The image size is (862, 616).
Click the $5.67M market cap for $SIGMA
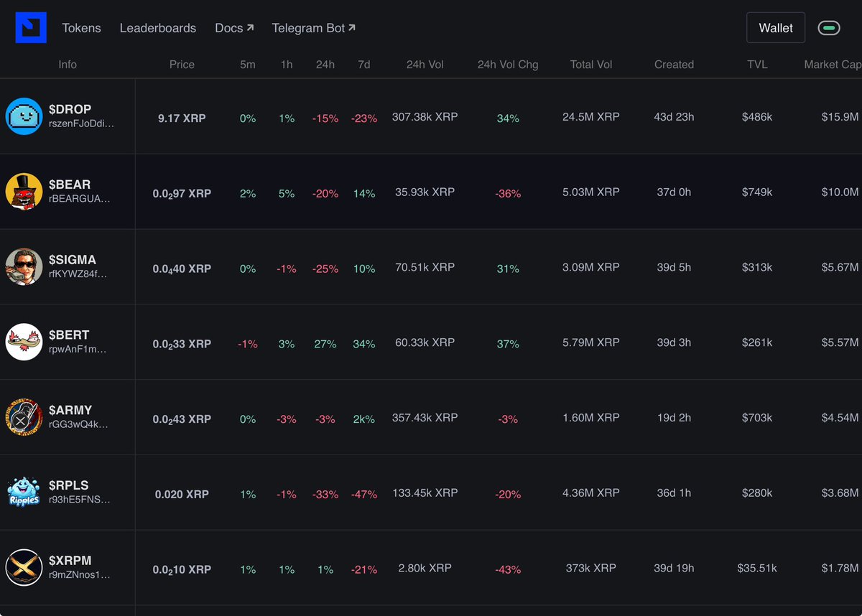(840, 267)
